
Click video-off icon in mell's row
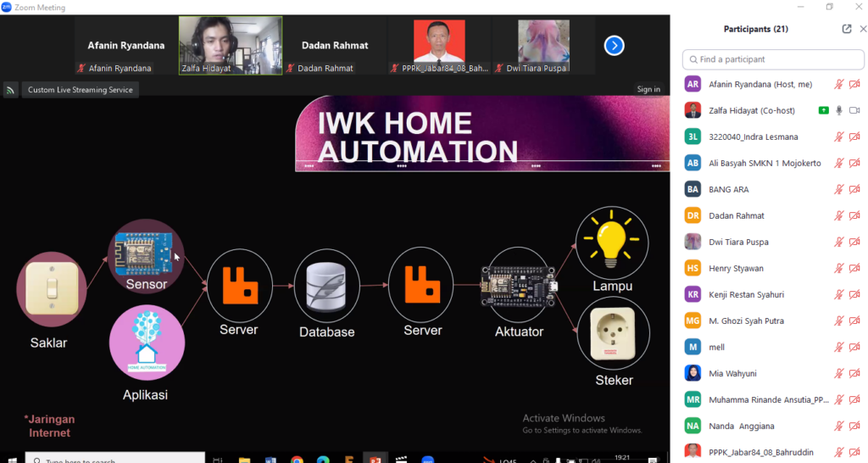click(854, 348)
